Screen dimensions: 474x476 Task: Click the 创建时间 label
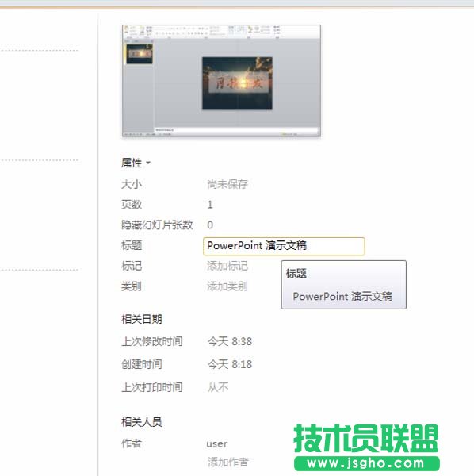click(142, 364)
